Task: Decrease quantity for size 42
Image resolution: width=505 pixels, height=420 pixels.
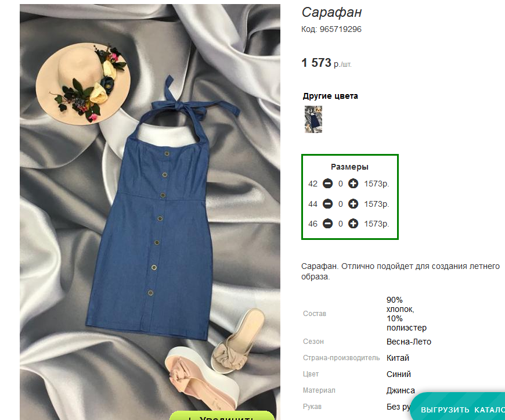Action: [327, 184]
